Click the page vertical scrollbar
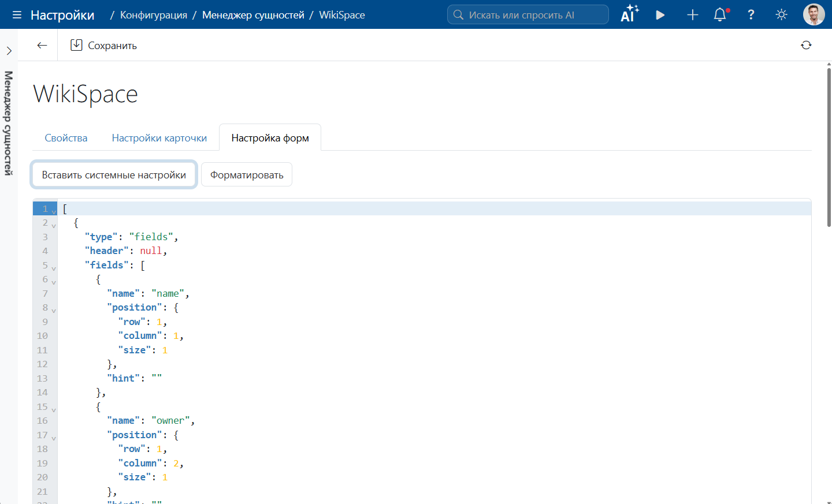The height and width of the screenshot is (504, 832). tap(829, 147)
